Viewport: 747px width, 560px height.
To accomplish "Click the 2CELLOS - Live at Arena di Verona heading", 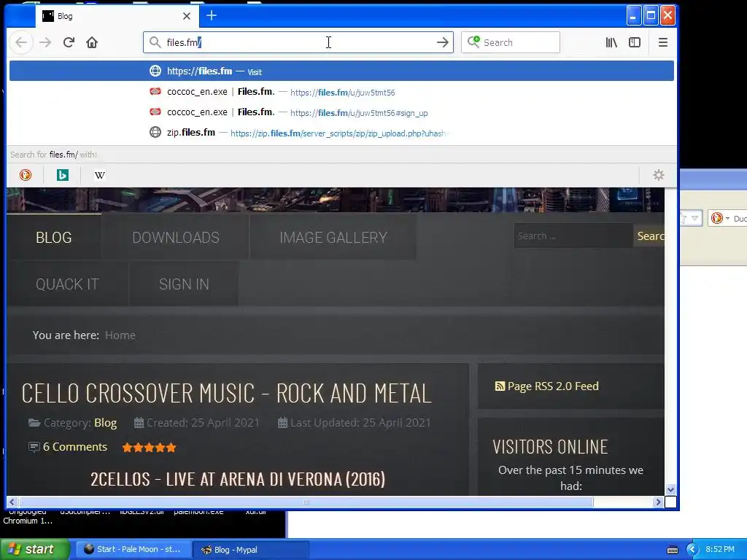I will click(238, 479).
